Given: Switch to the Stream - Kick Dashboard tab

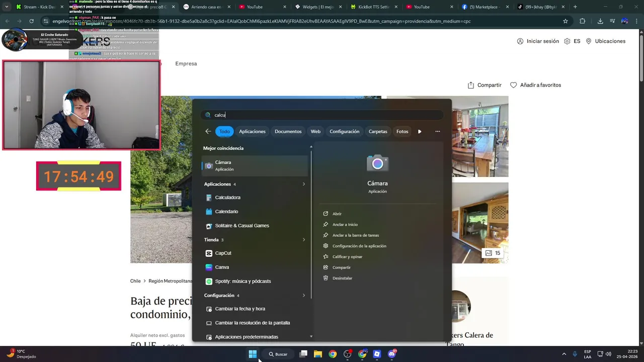Looking at the screenshot, I should pyautogui.click(x=38, y=7).
